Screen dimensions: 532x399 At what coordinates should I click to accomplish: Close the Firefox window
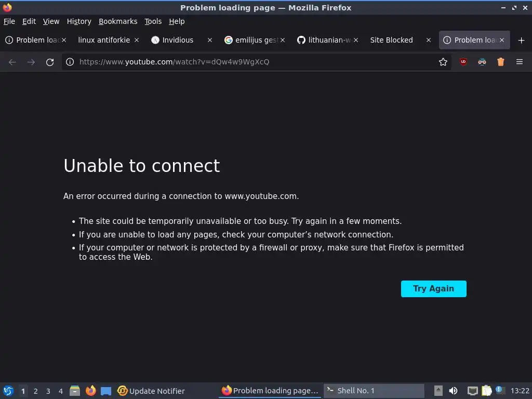(x=525, y=7)
